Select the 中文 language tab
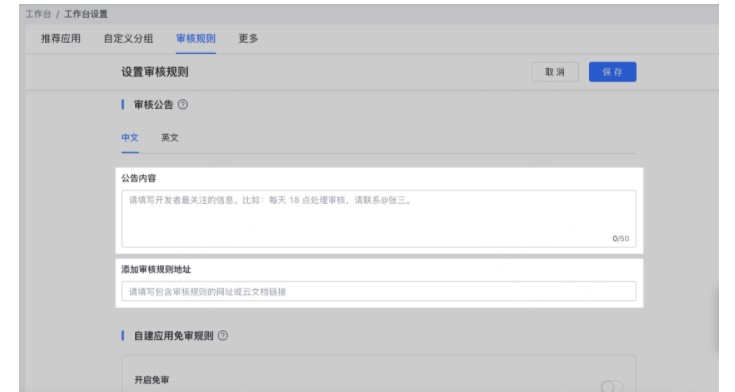 [x=130, y=138]
